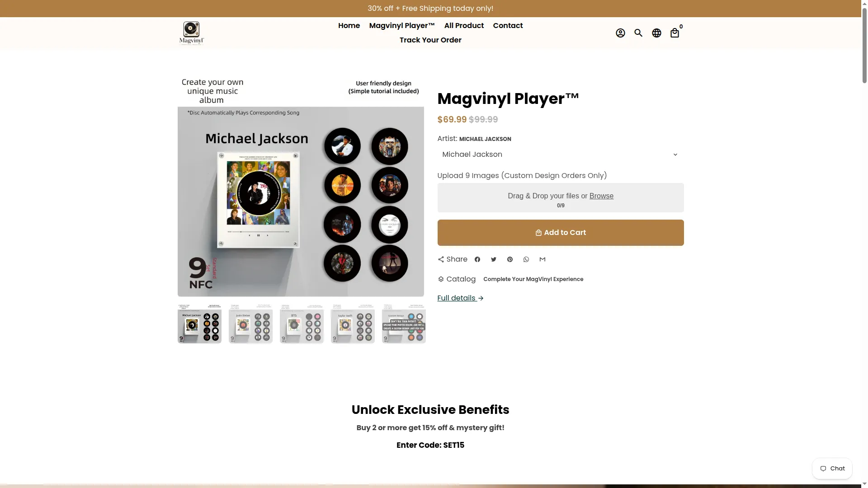Image resolution: width=868 pixels, height=488 pixels.
Task: Open Complete Your MagVinyl Experience catalog link
Action: (533, 279)
